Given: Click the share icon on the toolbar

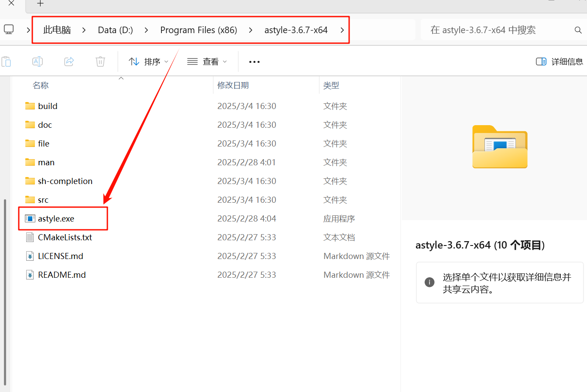Looking at the screenshot, I should pos(69,61).
